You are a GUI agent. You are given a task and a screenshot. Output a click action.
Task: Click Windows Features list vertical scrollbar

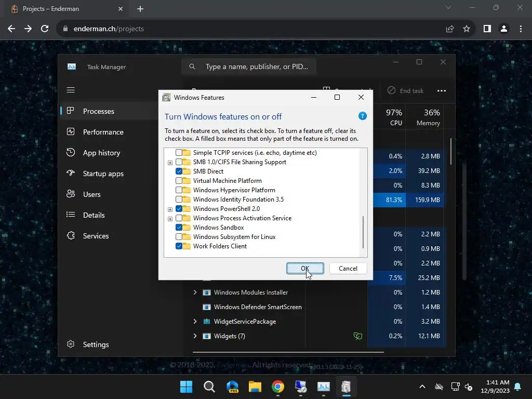click(363, 232)
